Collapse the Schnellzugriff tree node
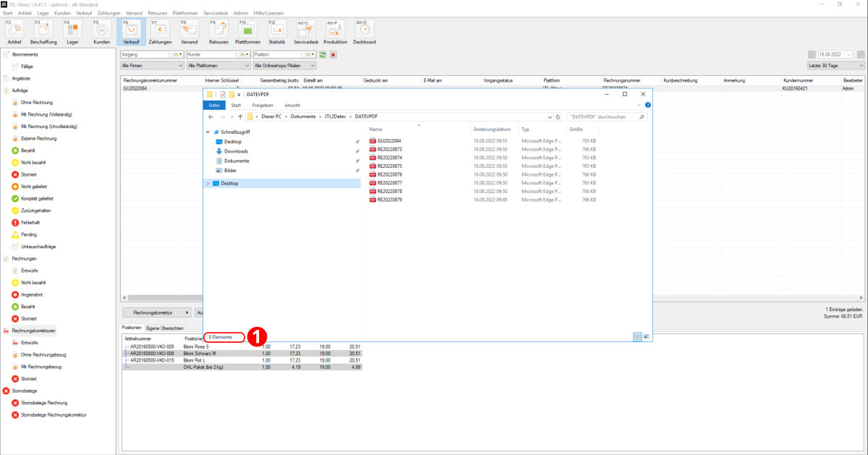The image size is (868, 455). pos(208,132)
